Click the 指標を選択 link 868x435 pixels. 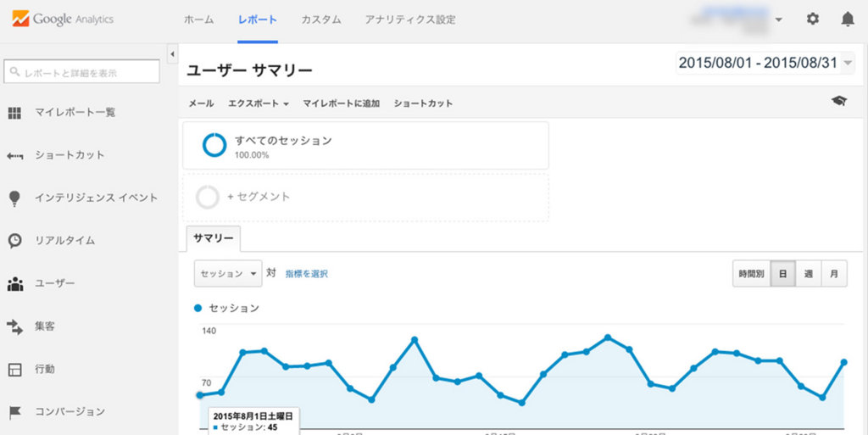(307, 273)
